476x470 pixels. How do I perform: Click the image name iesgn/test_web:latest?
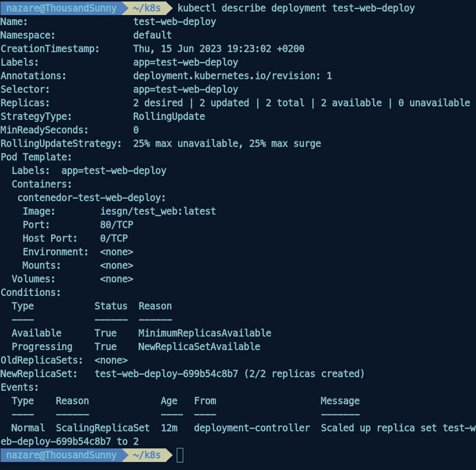click(158, 211)
